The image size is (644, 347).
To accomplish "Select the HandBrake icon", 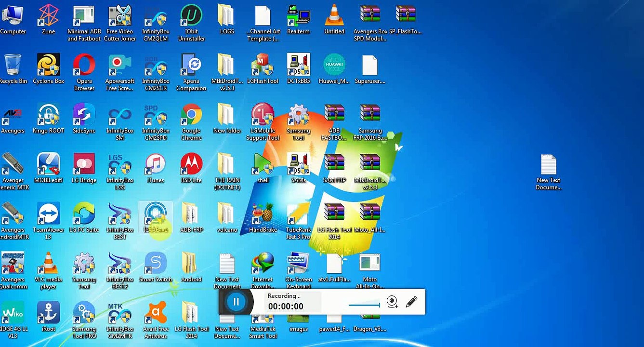I will click(263, 218).
